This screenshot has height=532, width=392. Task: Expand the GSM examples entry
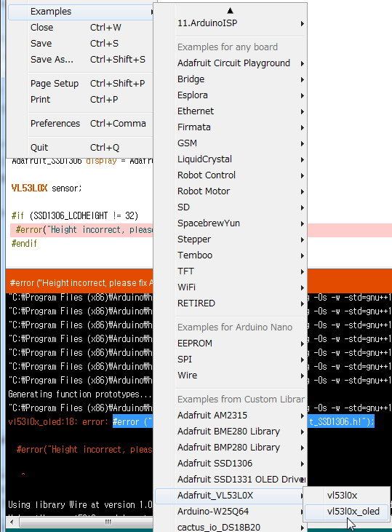click(231, 143)
